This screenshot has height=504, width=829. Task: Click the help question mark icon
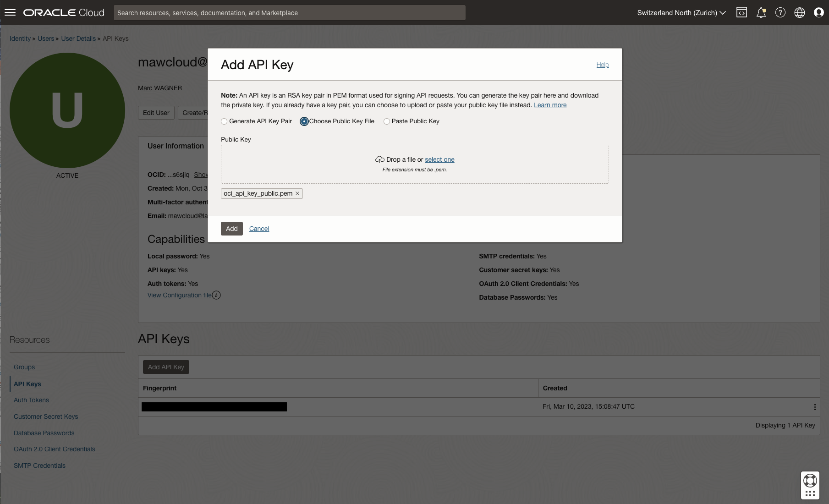pos(780,12)
